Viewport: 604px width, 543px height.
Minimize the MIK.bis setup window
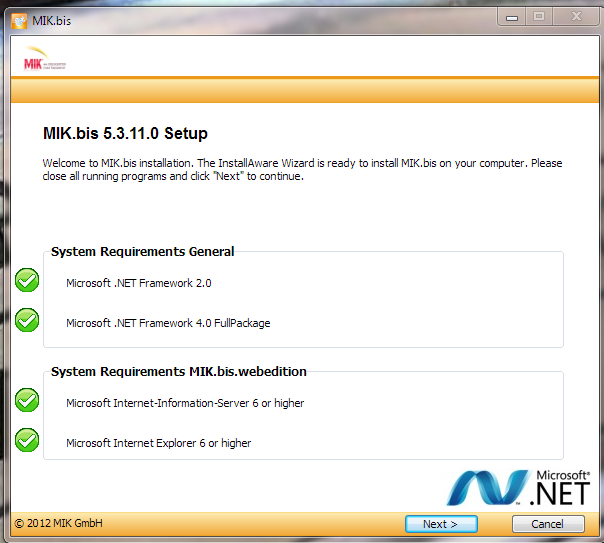[512, 17]
